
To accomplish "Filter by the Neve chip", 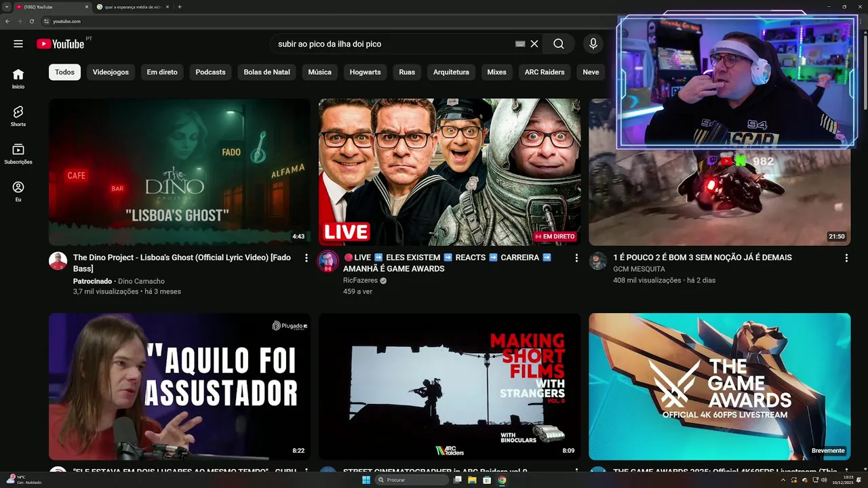I will pyautogui.click(x=591, y=72).
